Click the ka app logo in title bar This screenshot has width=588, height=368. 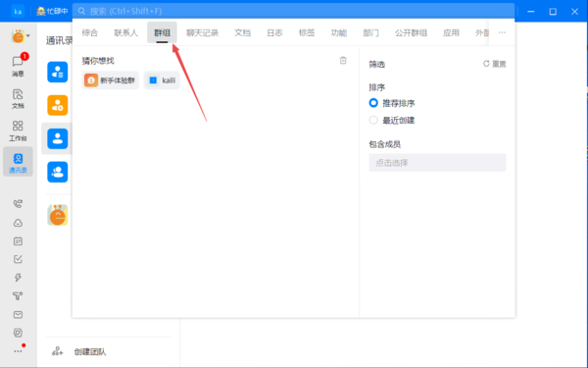18,11
